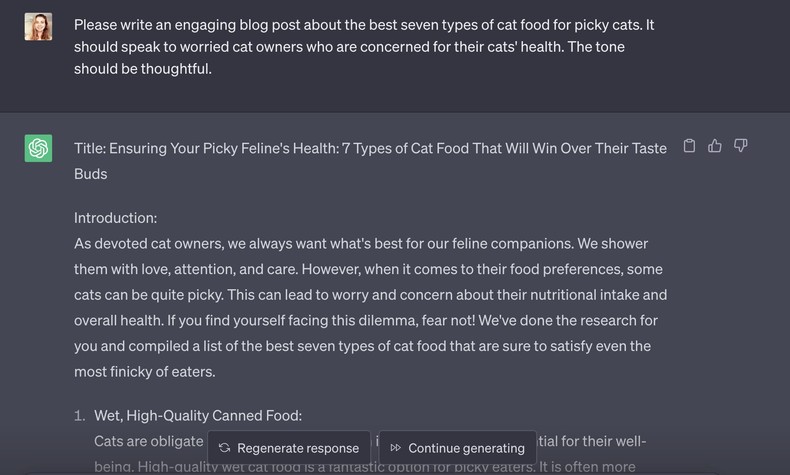Image resolution: width=790 pixels, height=475 pixels.
Task: Click the line "most finicky of eaters."
Action: (144, 372)
